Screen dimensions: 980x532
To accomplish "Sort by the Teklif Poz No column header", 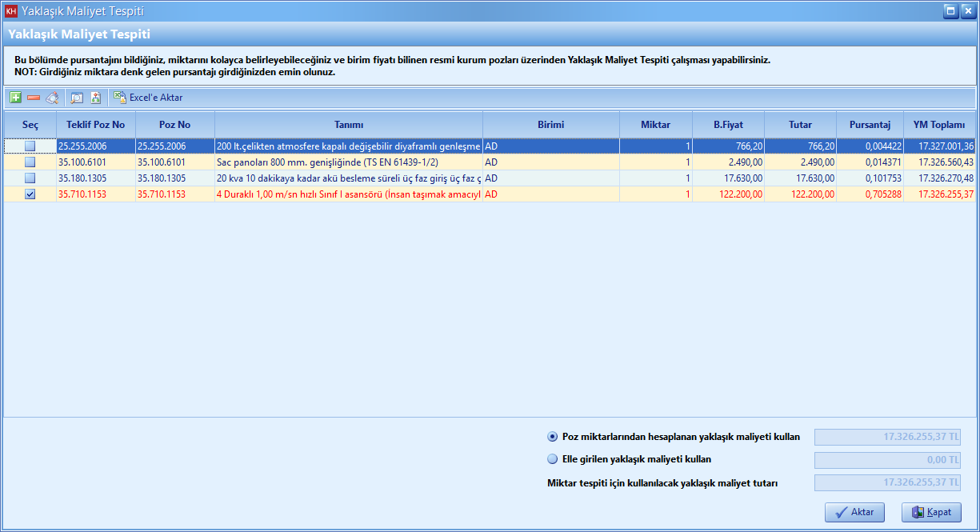I will click(x=96, y=125).
